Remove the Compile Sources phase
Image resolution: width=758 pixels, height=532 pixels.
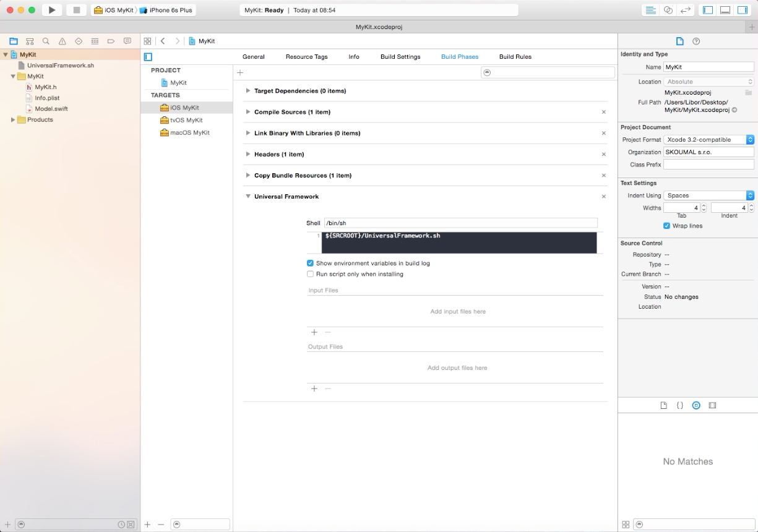point(604,112)
